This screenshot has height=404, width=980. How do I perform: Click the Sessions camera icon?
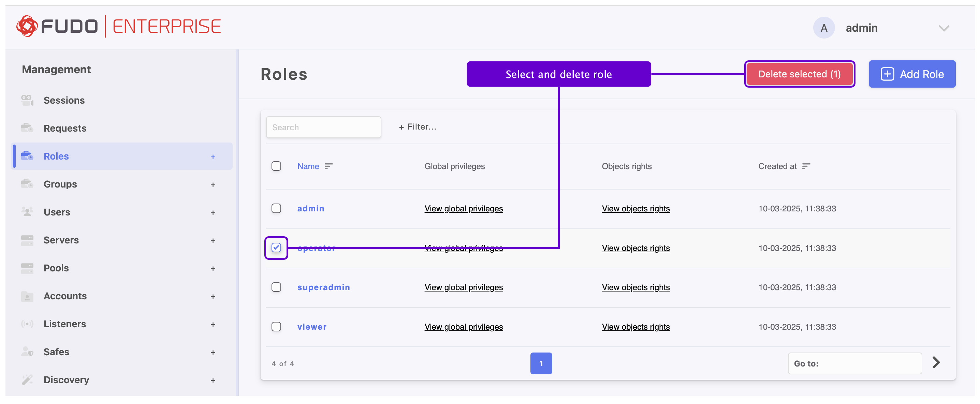pos(27,101)
